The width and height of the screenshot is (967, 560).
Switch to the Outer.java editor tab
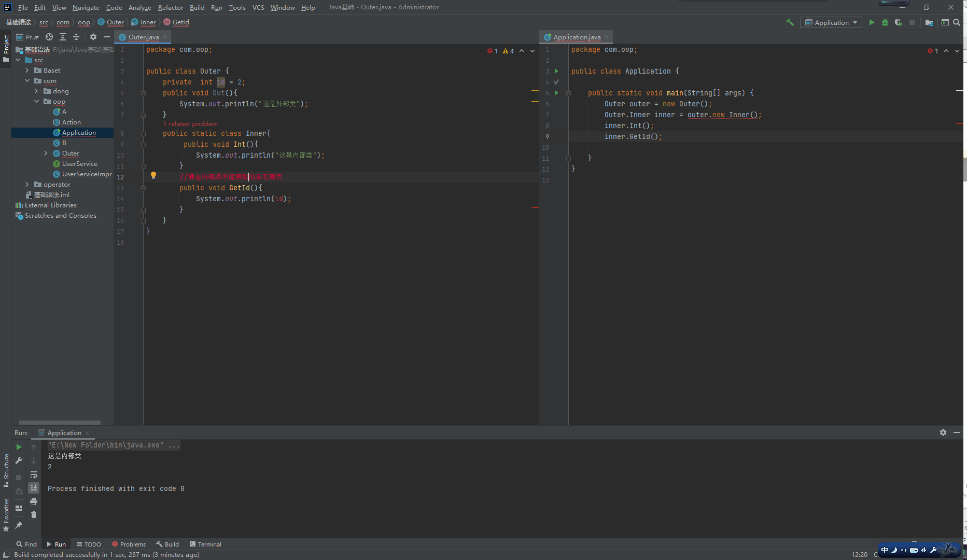143,37
